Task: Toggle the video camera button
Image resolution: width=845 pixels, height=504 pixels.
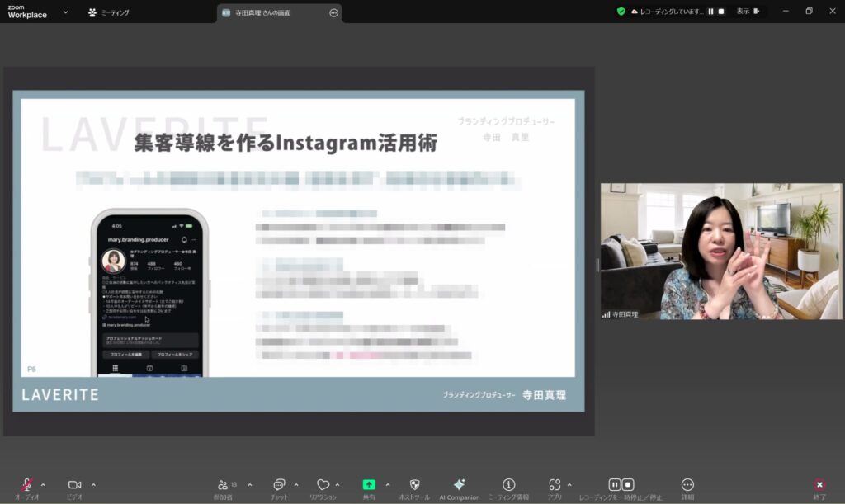Action: tap(74, 484)
